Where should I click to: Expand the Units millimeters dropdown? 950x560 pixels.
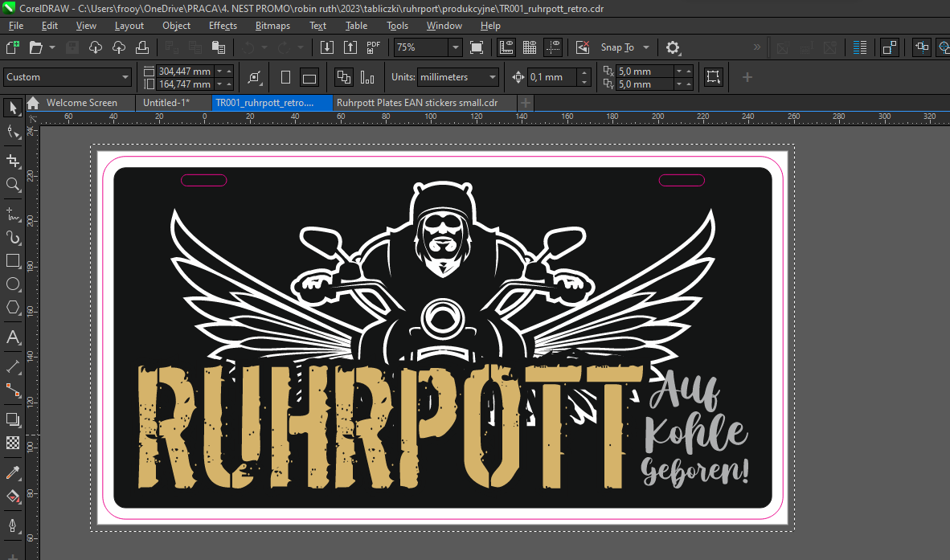pyautogui.click(x=492, y=77)
